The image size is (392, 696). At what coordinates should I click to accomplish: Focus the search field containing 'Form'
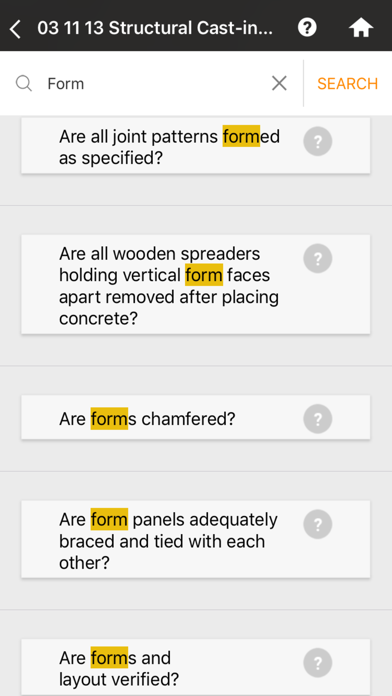click(x=153, y=83)
